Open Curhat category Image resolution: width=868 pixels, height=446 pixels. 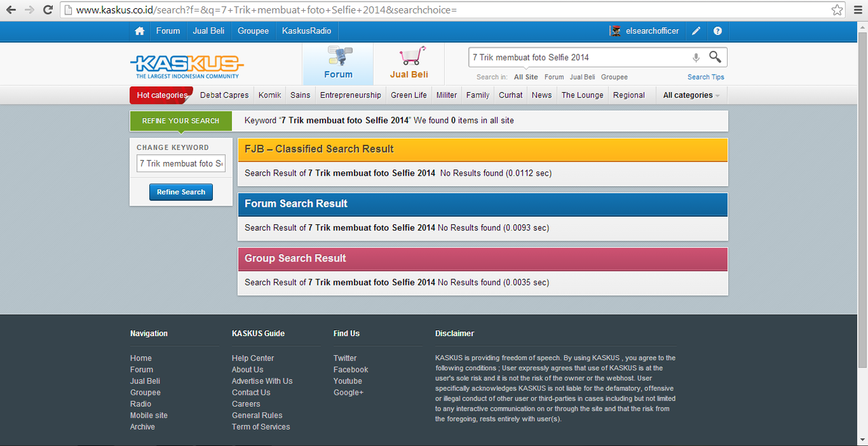click(x=511, y=96)
